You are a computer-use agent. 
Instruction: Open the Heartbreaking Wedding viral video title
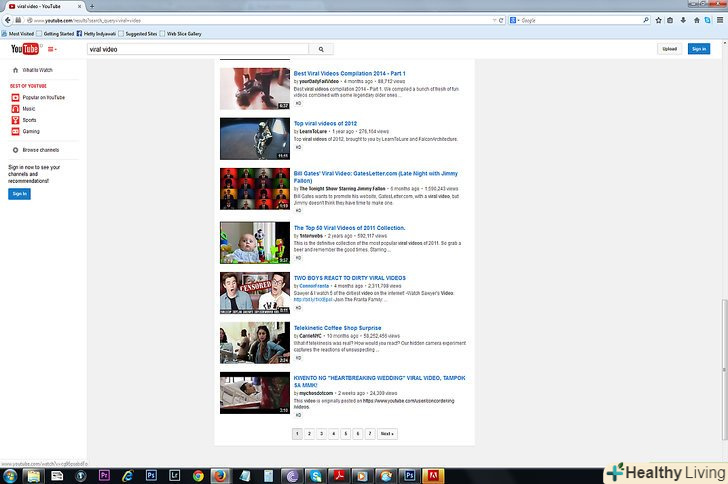[379, 381]
